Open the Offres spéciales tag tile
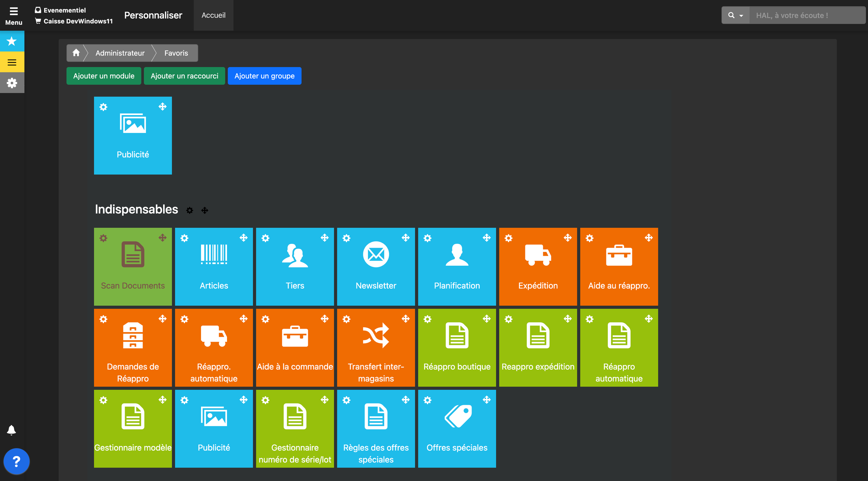Viewport: 868px width, 481px height. pos(457,429)
